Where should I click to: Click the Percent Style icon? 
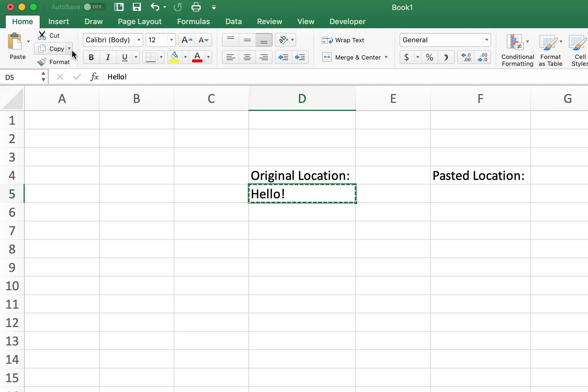coord(429,57)
